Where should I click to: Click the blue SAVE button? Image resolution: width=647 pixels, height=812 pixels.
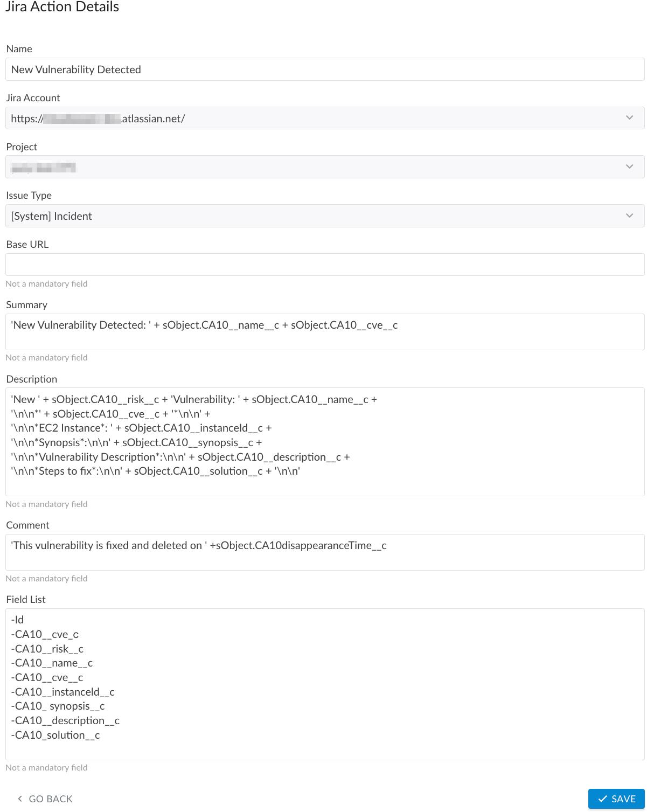tap(616, 799)
